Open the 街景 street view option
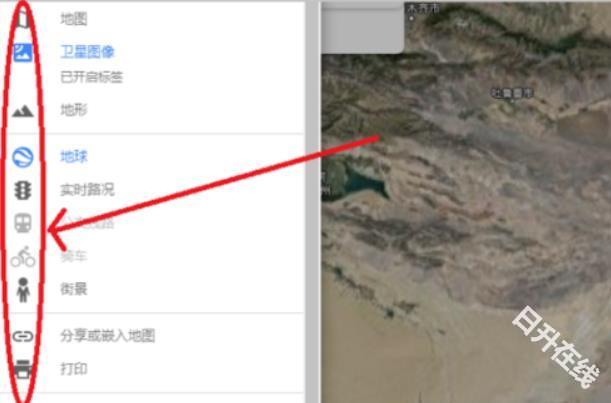This screenshot has height=403, width=611. (x=74, y=289)
